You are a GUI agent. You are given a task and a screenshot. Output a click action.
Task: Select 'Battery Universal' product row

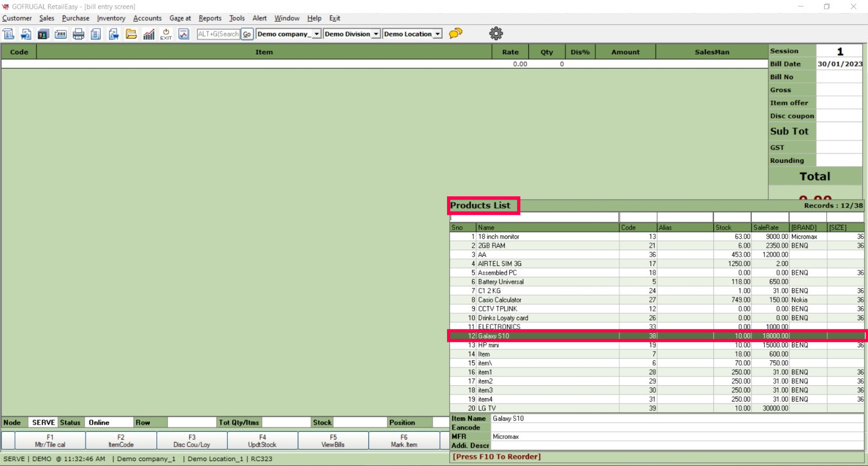[657, 282]
